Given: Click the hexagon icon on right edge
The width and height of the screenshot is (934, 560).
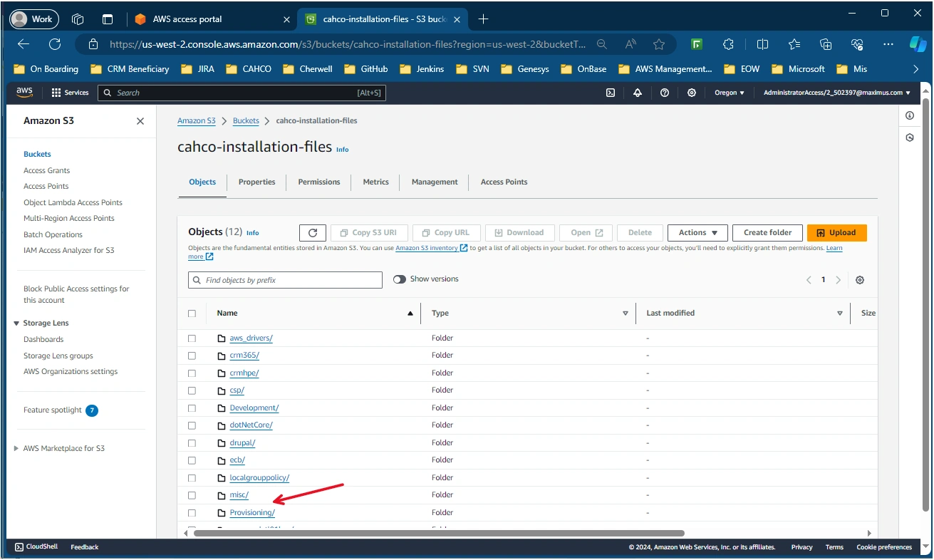Looking at the screenshot, I should [910, 138].
